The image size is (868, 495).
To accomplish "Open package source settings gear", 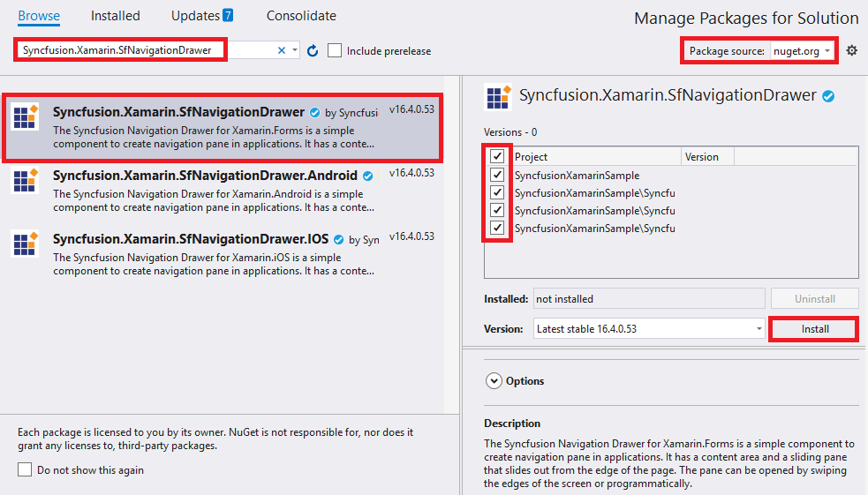I will 851,51.
